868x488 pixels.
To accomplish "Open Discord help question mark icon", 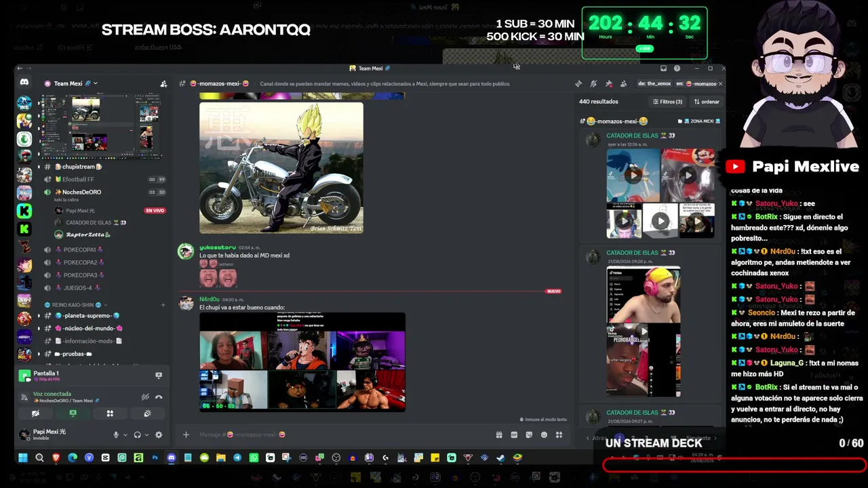I will pos(677,68).
